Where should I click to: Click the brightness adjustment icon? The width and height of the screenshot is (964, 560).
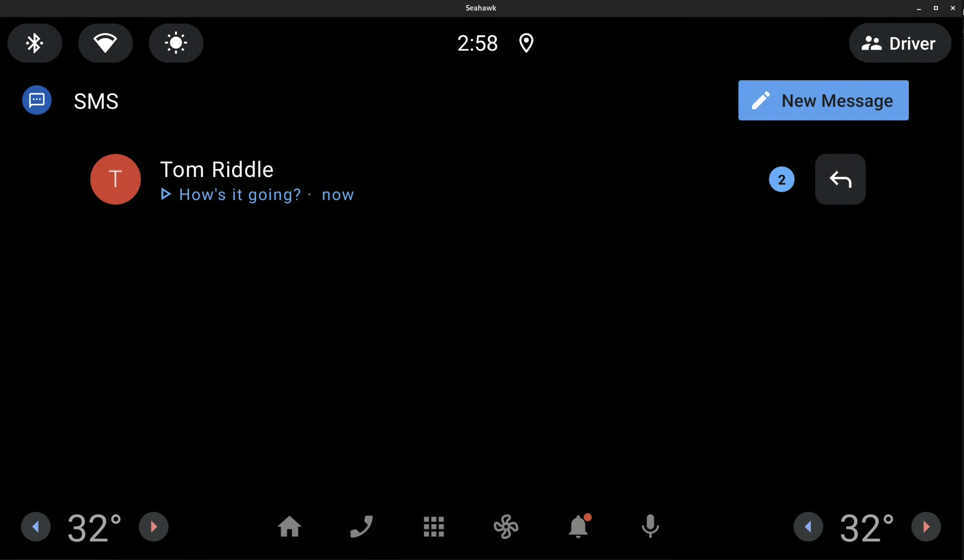pos(176,43)
